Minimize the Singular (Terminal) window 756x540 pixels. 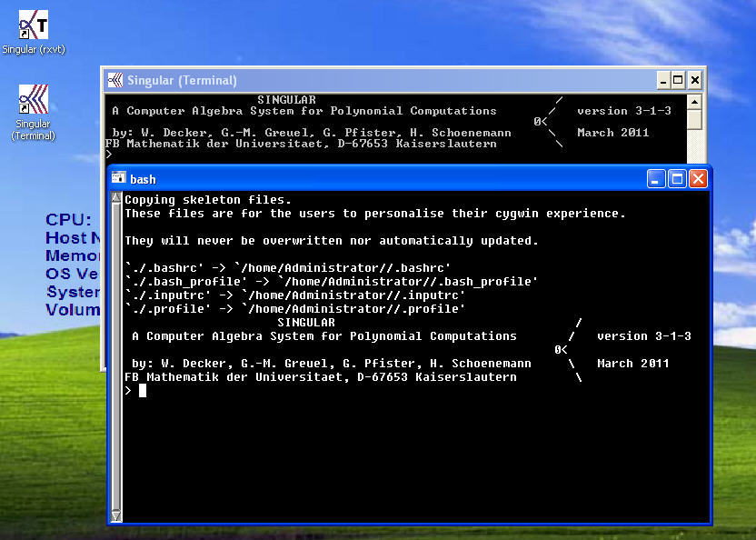tap(663, 80)
